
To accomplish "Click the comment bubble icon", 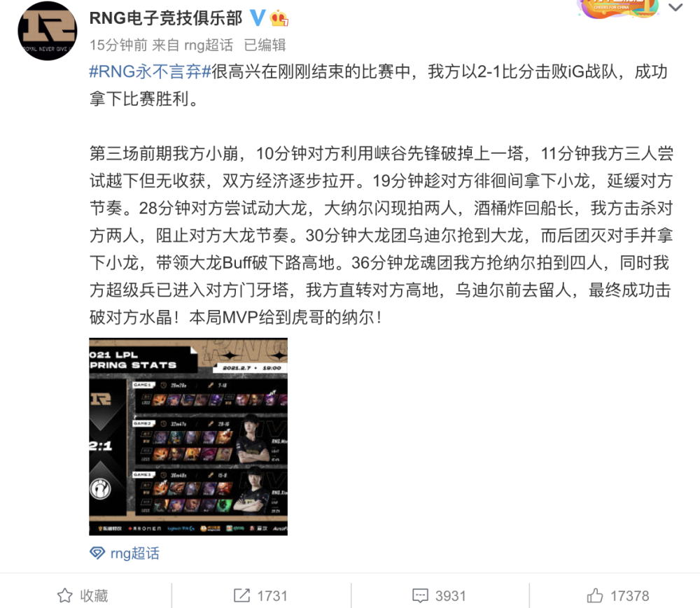I will tap(420, 595).
